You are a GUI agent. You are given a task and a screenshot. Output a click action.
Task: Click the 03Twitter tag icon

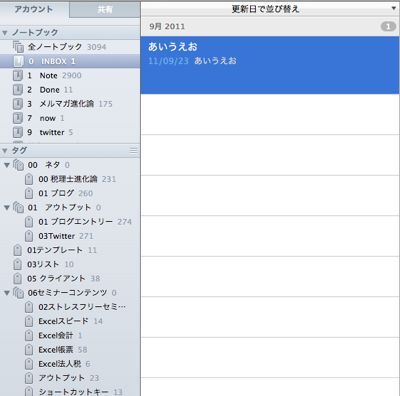(29, 236)
